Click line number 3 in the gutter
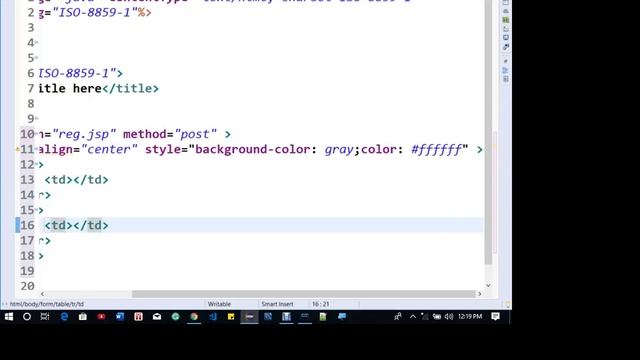Image resolution: width=640 pixels, height=360 pixels. click(31, 28)
